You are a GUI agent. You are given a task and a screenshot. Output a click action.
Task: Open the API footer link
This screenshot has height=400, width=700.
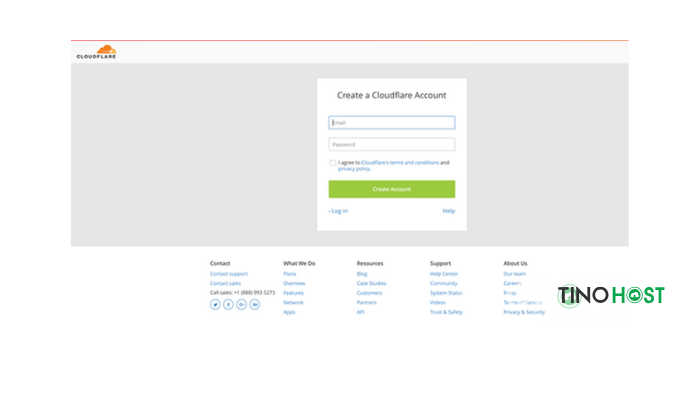pos(361,312)
